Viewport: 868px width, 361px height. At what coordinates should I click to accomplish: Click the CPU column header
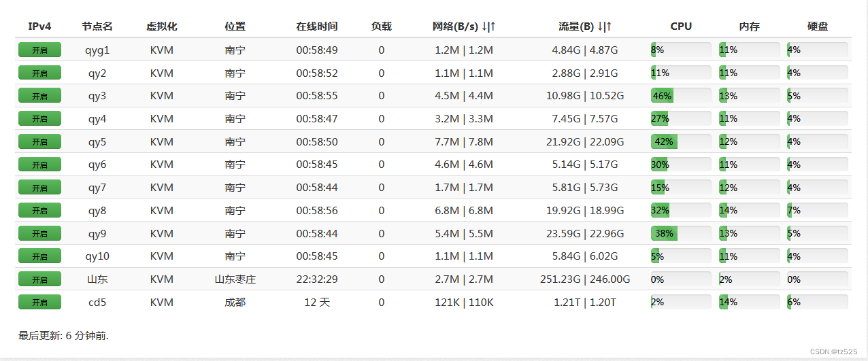tap(681, 27)
